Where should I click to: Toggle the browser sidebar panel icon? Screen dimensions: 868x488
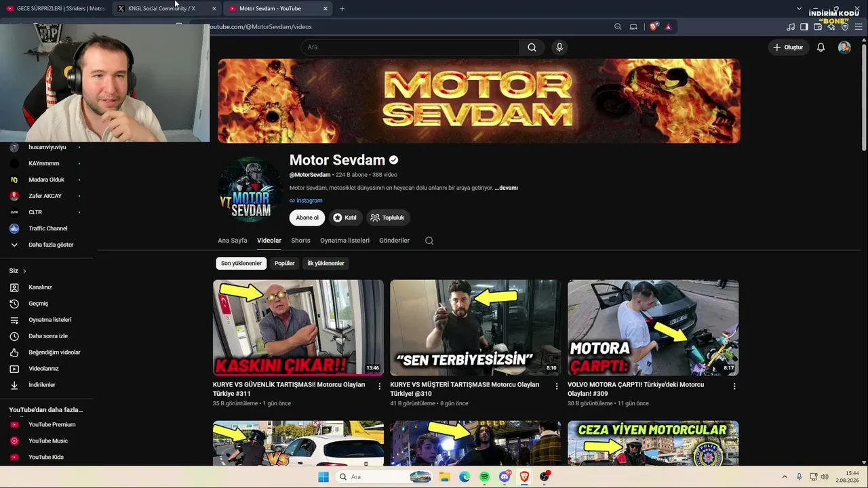coord(804,27)
